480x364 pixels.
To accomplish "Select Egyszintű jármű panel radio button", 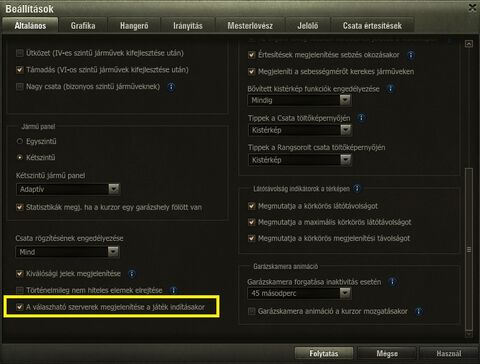I will (x=20, y=141).
